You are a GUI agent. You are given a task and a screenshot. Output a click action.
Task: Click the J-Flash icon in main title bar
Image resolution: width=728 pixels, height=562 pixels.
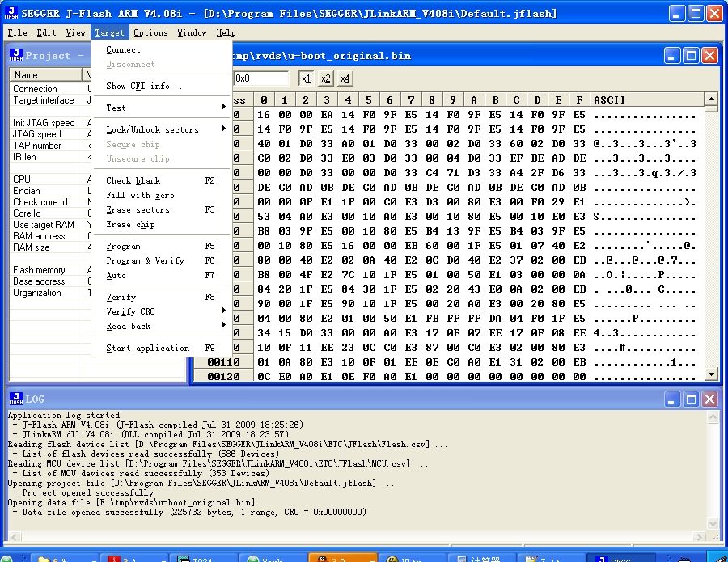tap(11, 13)
